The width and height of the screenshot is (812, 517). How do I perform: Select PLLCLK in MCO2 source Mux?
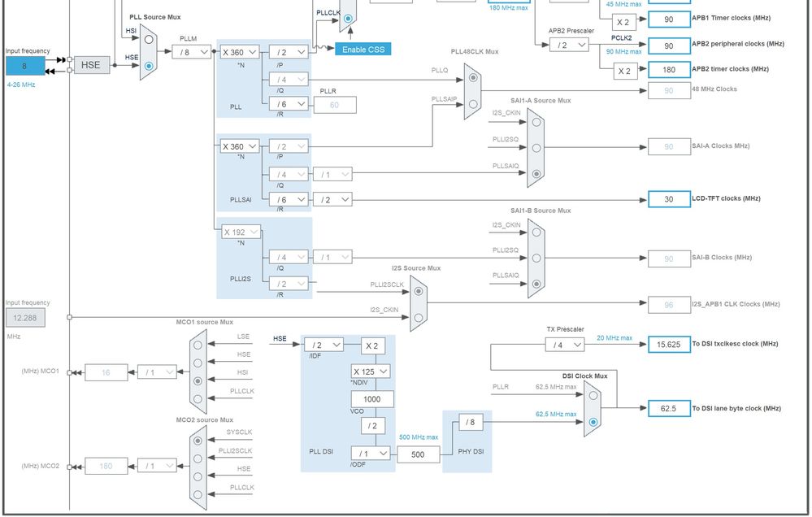[x=198, y=495]
